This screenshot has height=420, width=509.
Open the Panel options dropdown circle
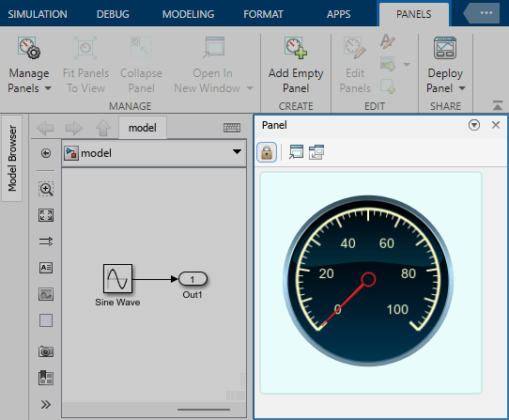click(x=474, y=125)
